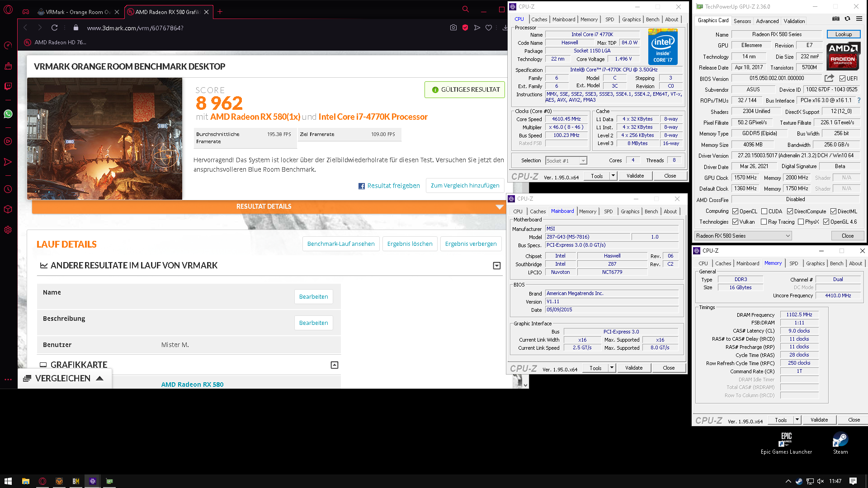This screenshot has height=488, width=868.
Task: Open Tools dropdown arrow in CPU-Z Memory window
Action: click(797, 420)
